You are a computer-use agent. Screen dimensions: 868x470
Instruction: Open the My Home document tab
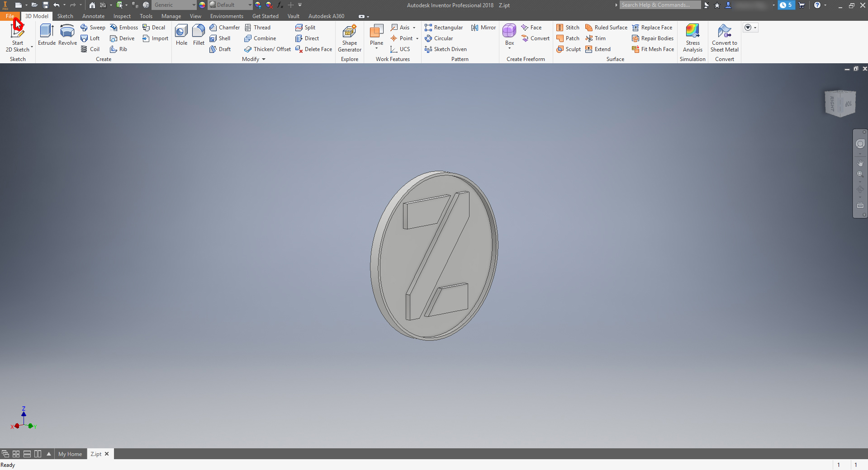(70, 454)
